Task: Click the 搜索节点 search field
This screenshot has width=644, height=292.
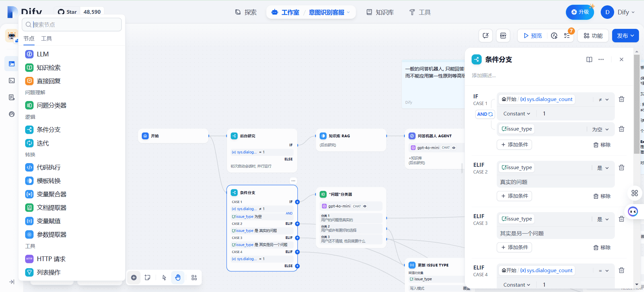Action: pos(72,25)
